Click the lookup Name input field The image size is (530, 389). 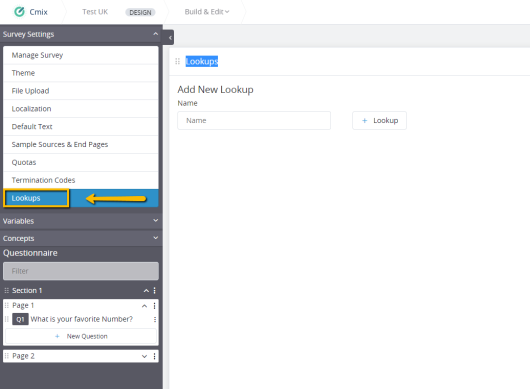(254, 121)
